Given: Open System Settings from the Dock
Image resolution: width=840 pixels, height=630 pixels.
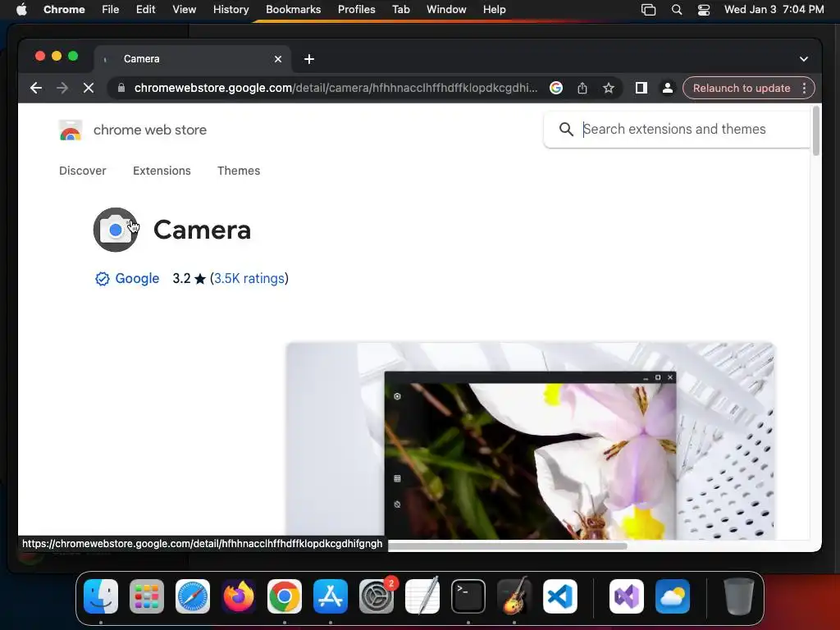Looking at the screenshot, I should 377,596.
